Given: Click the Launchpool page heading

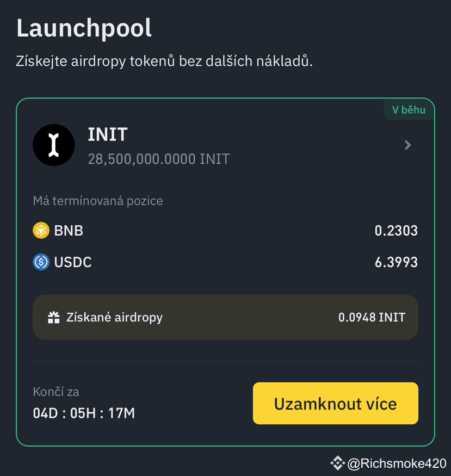Looking at the screenshot, I should click(84, 28).
